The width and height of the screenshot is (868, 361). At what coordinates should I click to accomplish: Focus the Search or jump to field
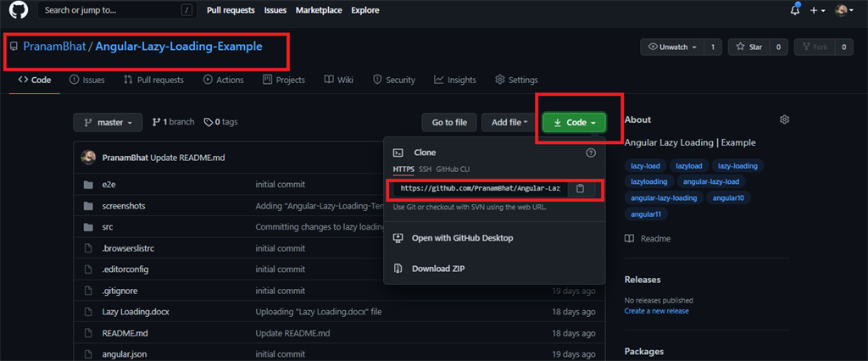118,10
